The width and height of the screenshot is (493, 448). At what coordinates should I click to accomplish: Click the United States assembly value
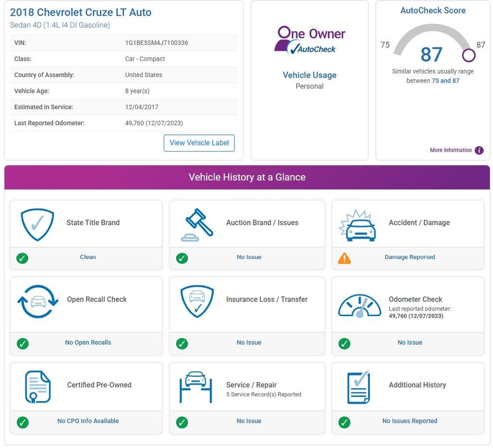click(143, 75)
